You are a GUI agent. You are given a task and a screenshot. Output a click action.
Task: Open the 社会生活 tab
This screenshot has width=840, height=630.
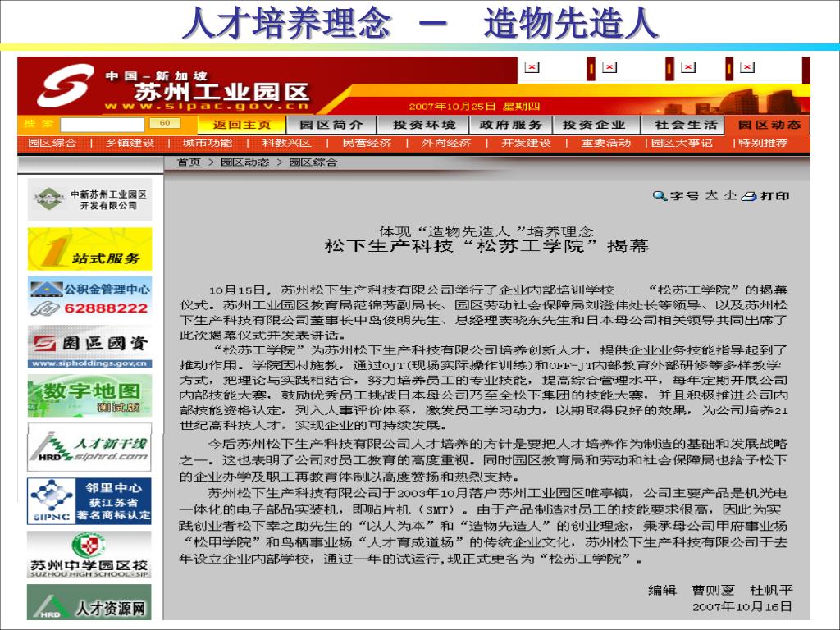coord(685,125)
